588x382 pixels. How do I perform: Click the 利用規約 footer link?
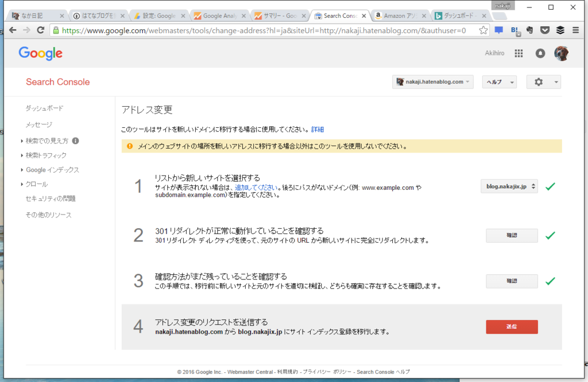click(x=288, y=372)
